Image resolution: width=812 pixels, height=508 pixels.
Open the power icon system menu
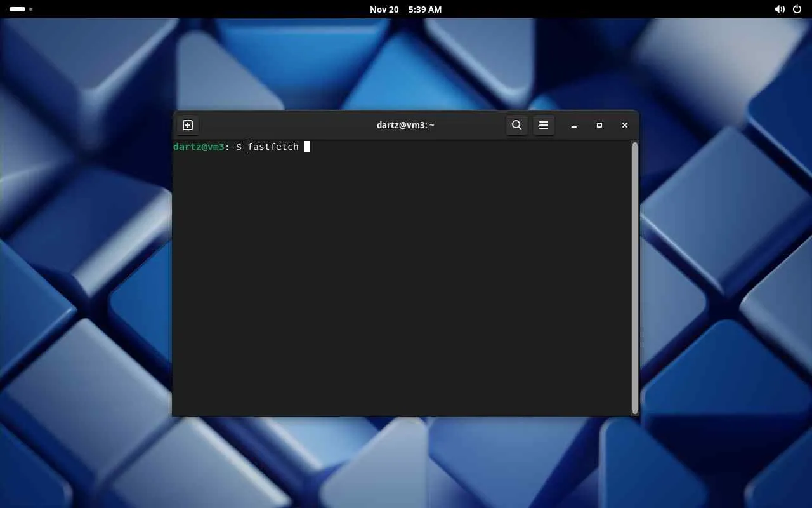coord(797,10)
